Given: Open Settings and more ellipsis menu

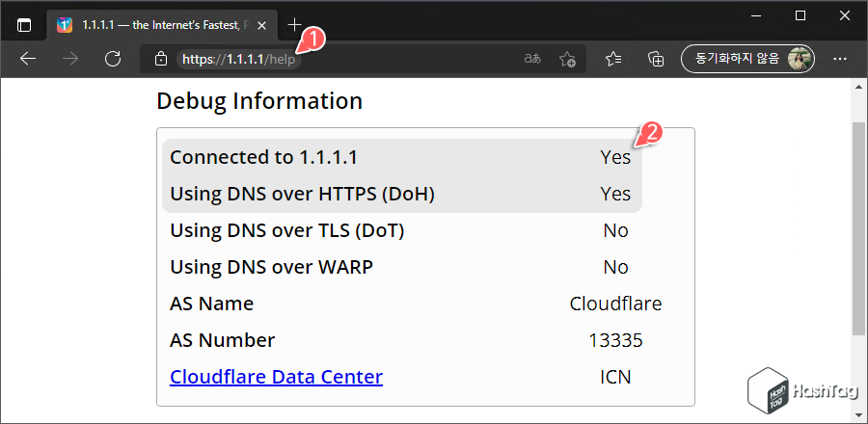Looking at the screenshot, I should point(840,59).
